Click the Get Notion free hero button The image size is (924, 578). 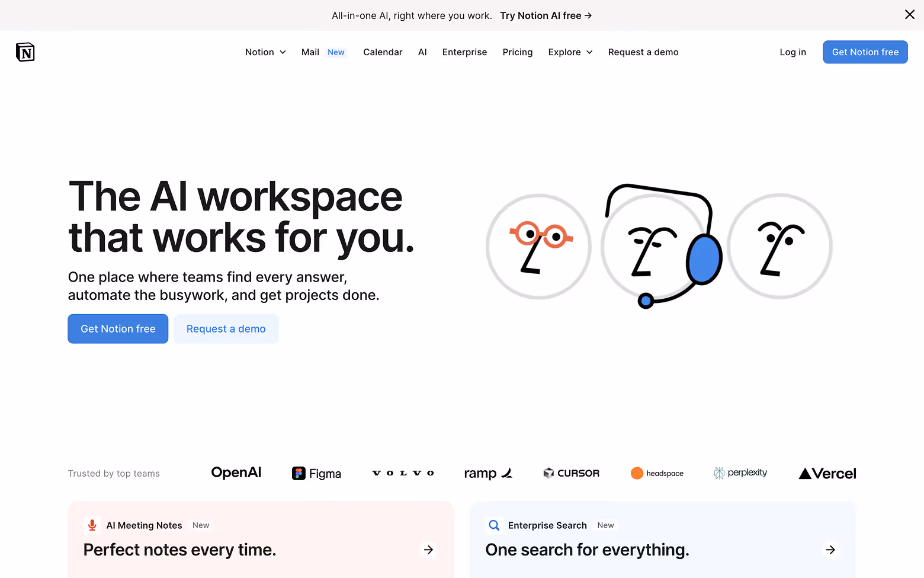tap(117, 328)
